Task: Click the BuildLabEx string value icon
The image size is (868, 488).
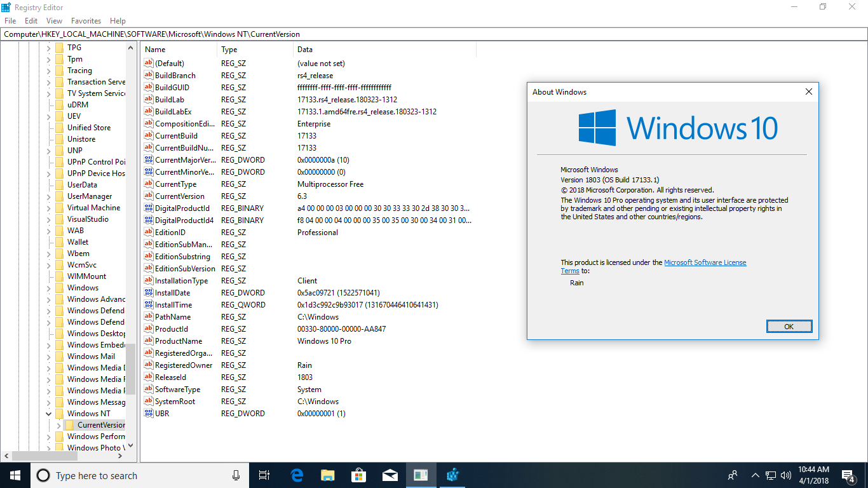Action: click(x=149, y=112)
